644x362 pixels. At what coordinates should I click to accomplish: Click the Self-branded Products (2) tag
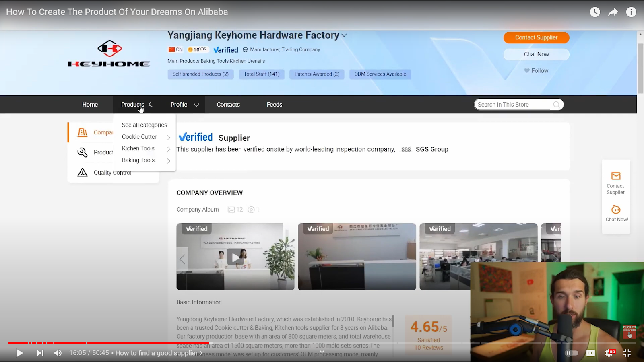coord(200,74)
